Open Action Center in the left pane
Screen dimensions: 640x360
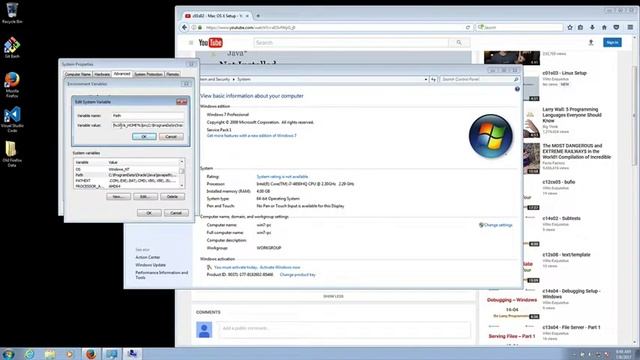pyautogui.click(x=148, y=257)
